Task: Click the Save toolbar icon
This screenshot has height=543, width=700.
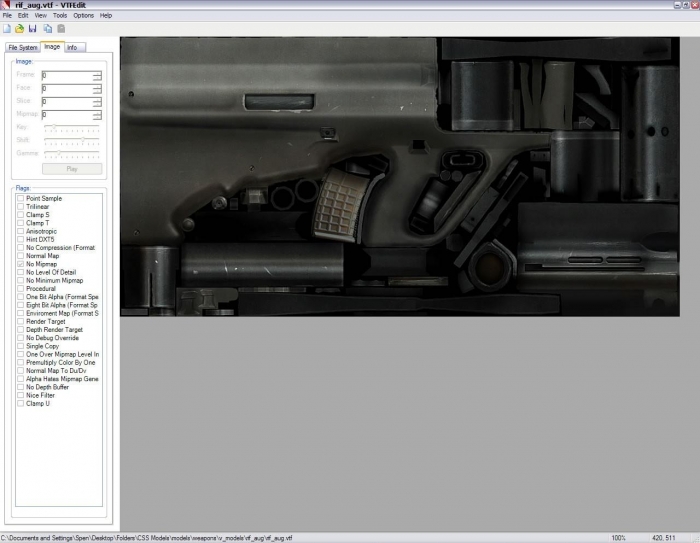Action: click(x=33, y=29)
